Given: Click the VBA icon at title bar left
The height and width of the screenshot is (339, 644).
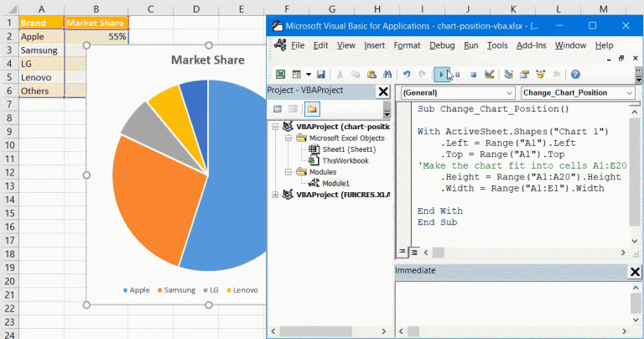Looking at the screenshot, I should click(278, 26).
